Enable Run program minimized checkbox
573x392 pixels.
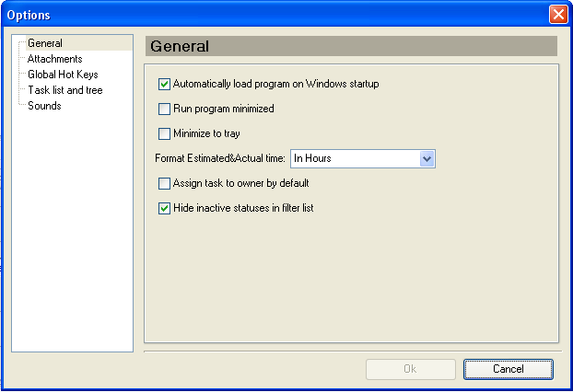point(165,109)
